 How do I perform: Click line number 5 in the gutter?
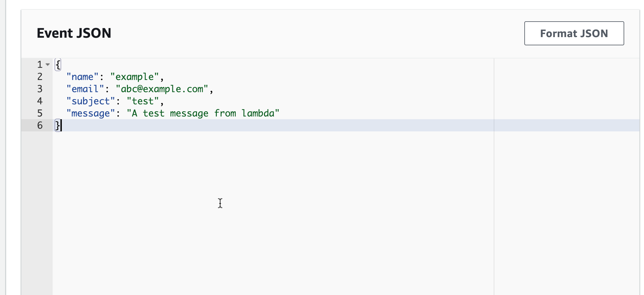[x=40, y=113]
